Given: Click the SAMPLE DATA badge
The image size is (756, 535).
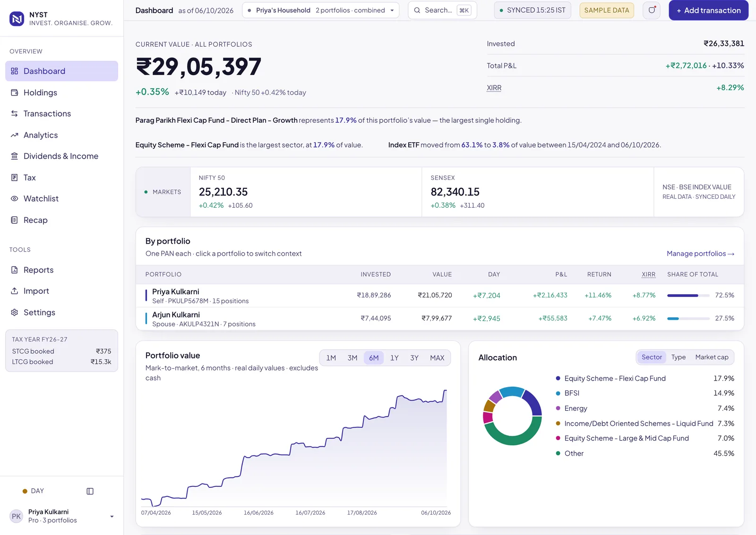Looking at the screenshot, I should tap(607, 10).
